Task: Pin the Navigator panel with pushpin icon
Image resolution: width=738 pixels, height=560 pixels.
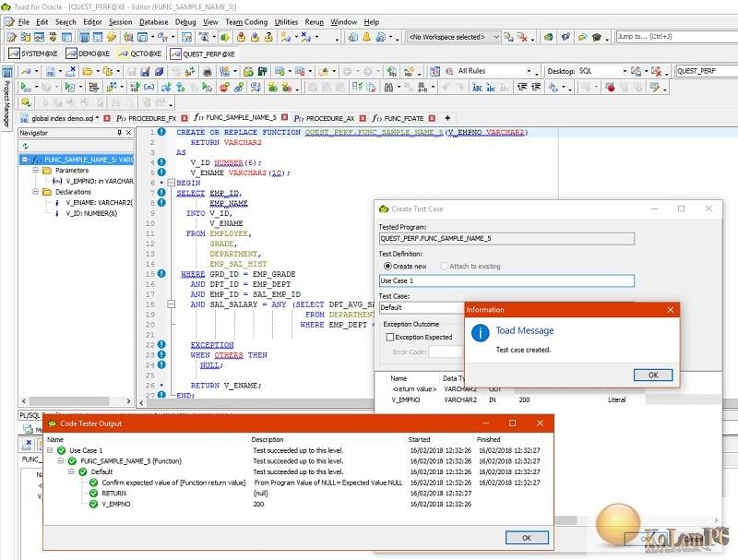Action: [120, 133]
